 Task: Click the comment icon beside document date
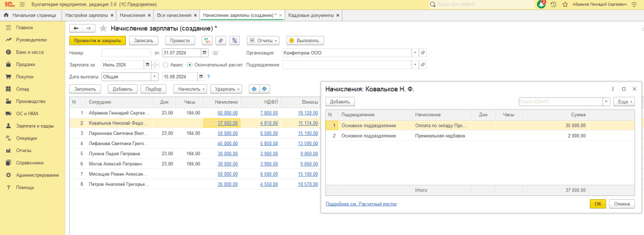click(216, 53)
